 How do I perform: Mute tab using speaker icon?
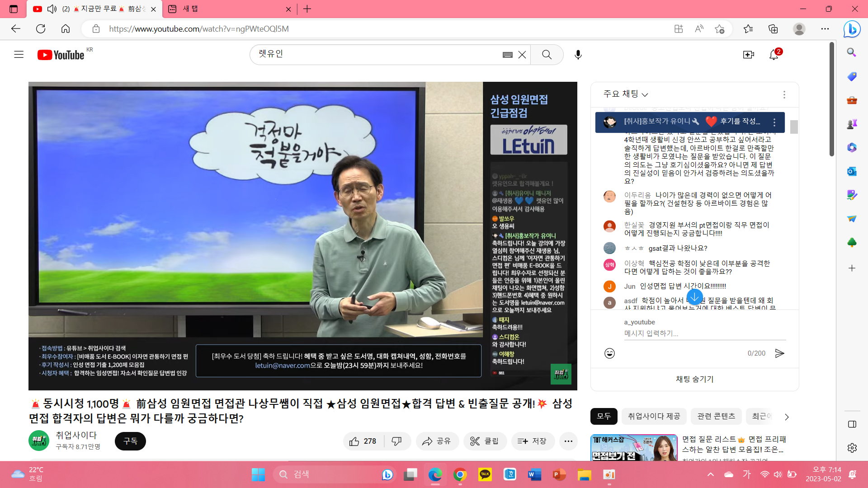52,9
